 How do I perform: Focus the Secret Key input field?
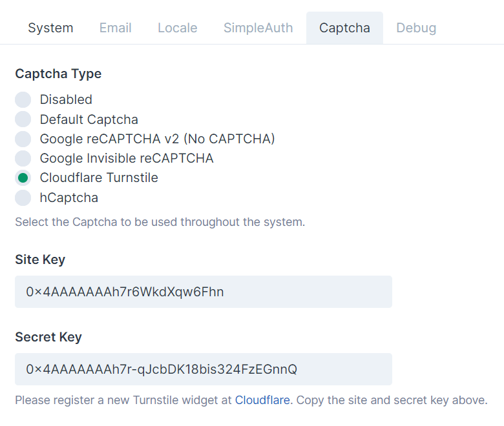204,369
